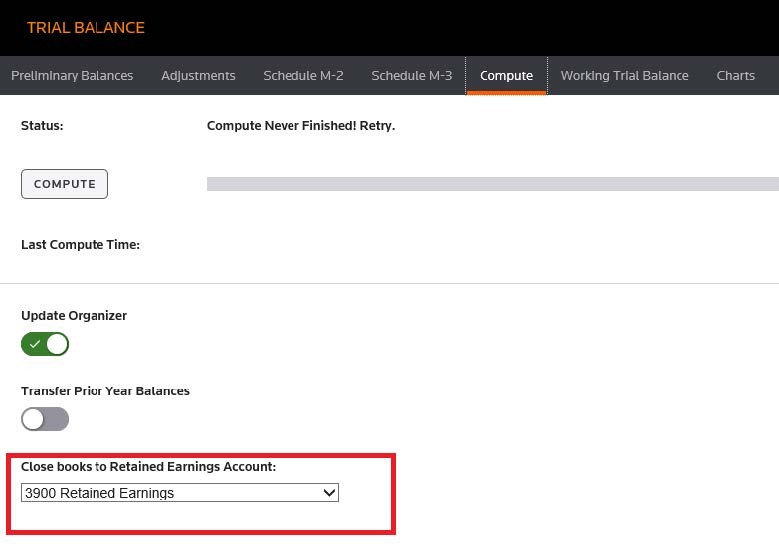Screen dimensions: 779x556
Task: Enable the Transfer Prior Year Balances switch
Action: (45, 419)
